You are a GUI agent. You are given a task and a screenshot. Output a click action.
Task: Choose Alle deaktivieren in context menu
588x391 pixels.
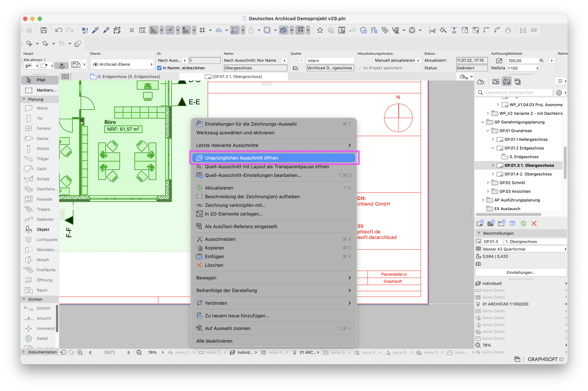273,341
